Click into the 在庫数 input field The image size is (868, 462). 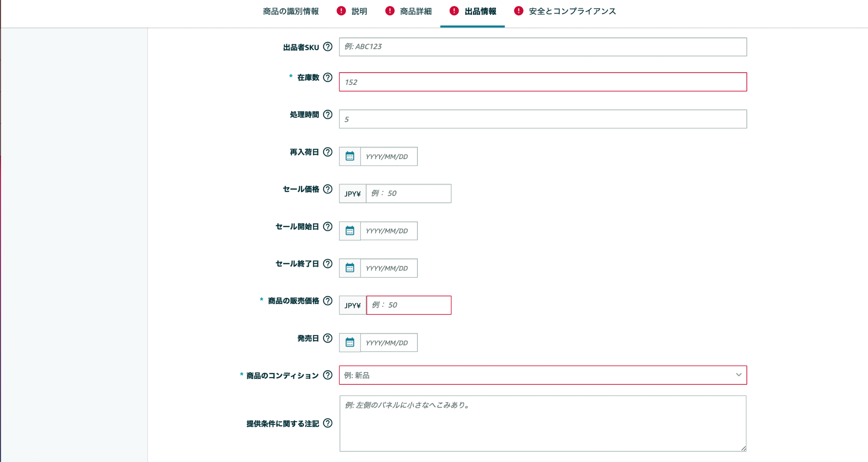(x=543, y=82)
